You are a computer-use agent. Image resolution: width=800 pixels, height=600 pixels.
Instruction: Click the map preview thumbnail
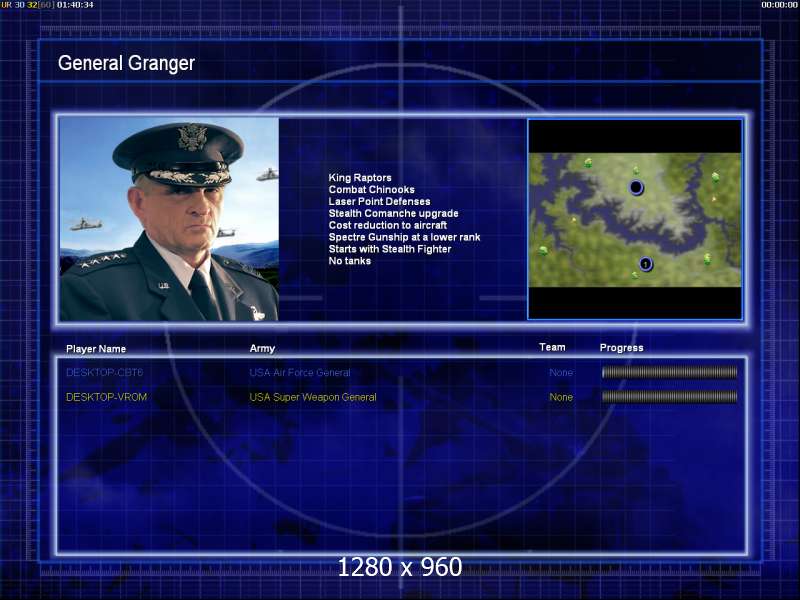pyautogui.click(x=635, y=219)
